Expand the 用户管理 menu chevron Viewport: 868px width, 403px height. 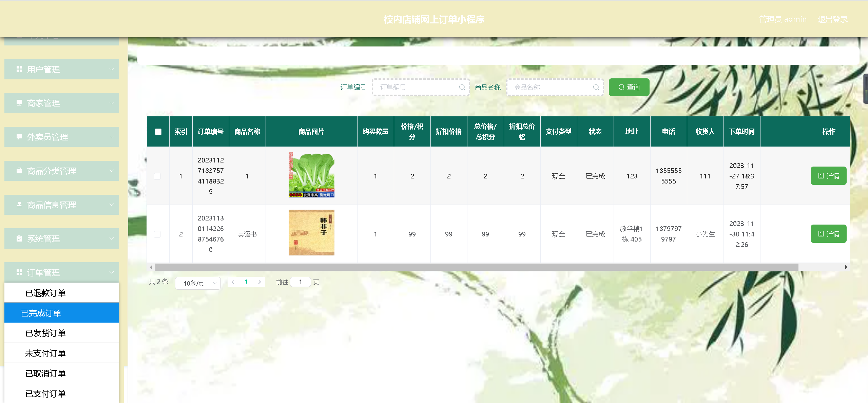pyautogui.click(x=111, y=69)
